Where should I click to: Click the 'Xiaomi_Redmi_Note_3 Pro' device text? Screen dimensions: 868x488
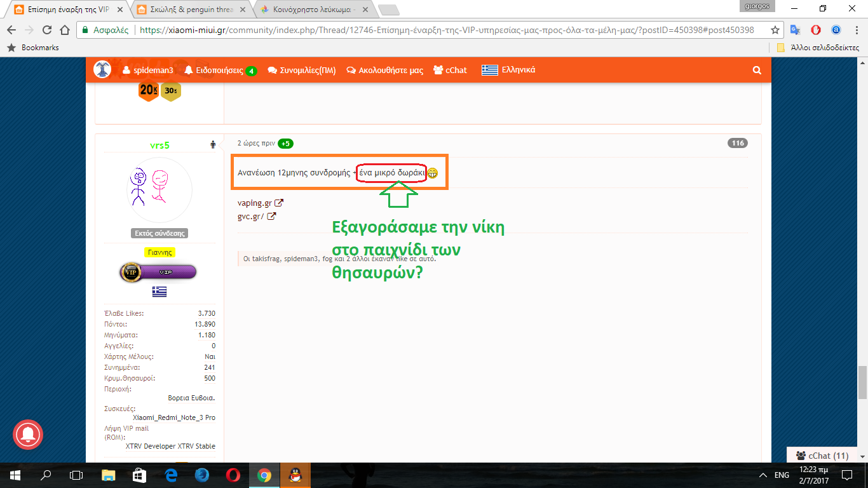pyautogui.click(x=174, y=417)
